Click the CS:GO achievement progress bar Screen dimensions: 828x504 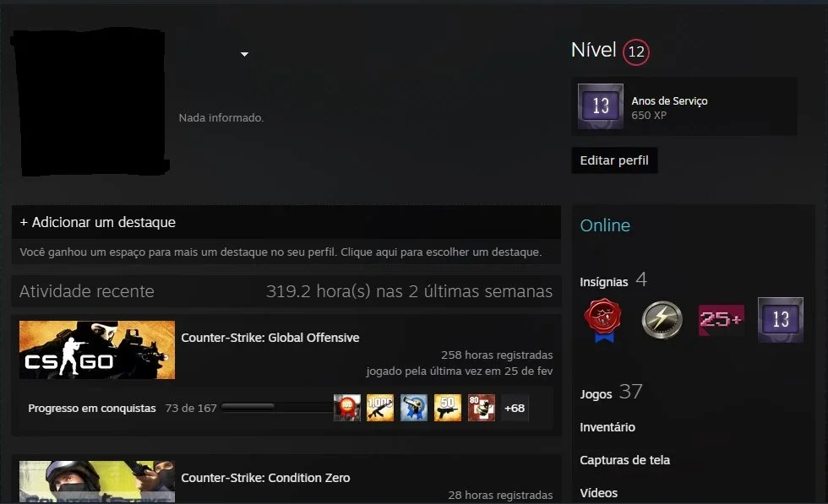[277, 408]
